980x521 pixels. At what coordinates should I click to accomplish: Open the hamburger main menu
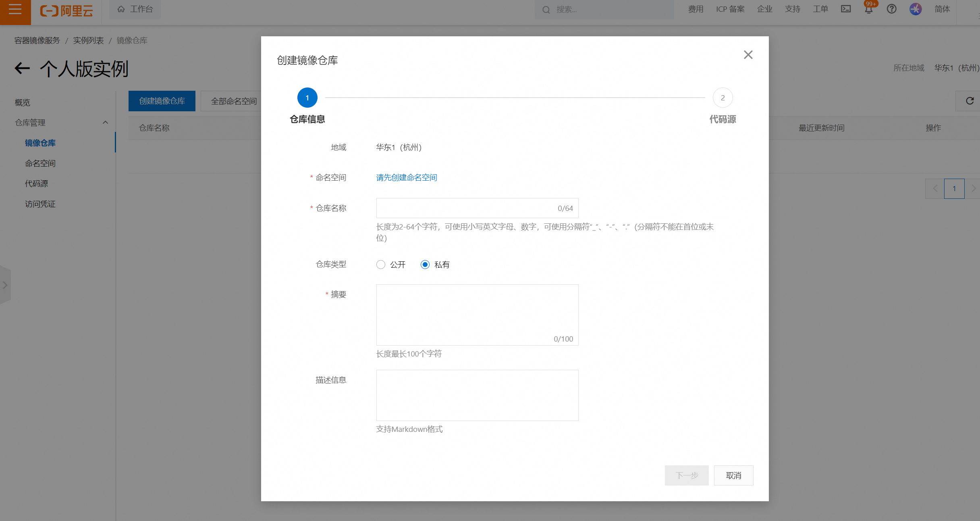[15, 9]
